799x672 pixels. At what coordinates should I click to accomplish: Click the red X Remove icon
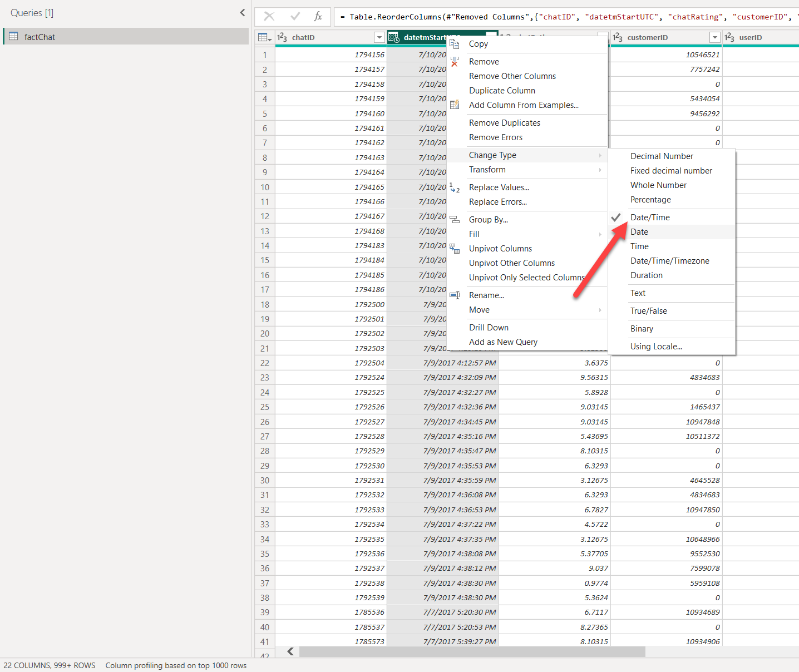[455, 62]
